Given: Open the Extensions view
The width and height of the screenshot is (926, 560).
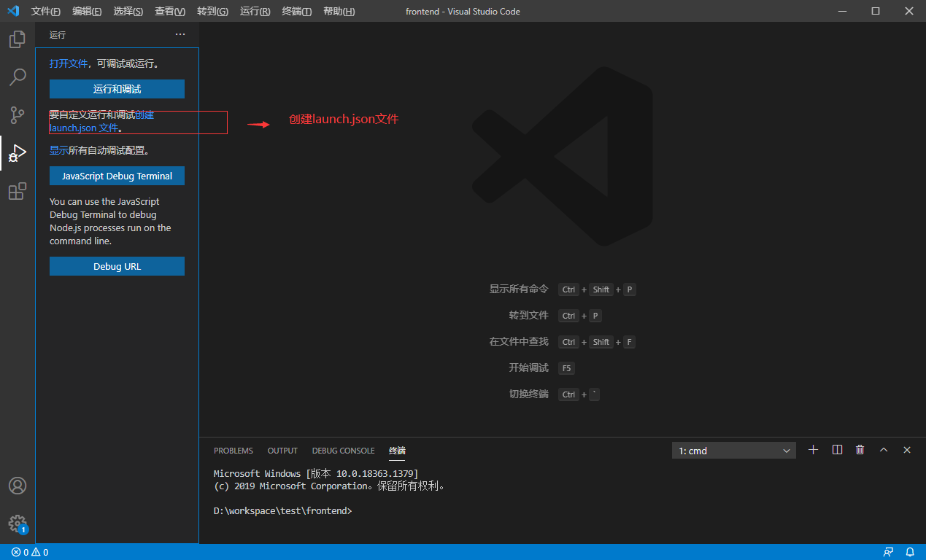Looking at the screenshot, I should [18, 191].
